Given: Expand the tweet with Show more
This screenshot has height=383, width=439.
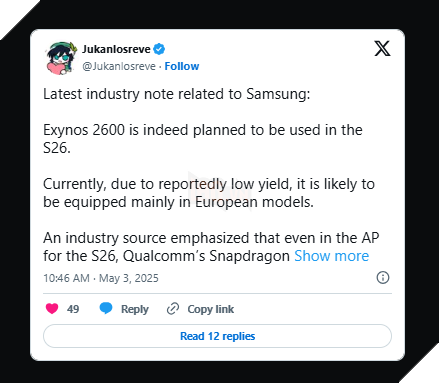Looking at the screenshot, I should click(x=331, y=256).
